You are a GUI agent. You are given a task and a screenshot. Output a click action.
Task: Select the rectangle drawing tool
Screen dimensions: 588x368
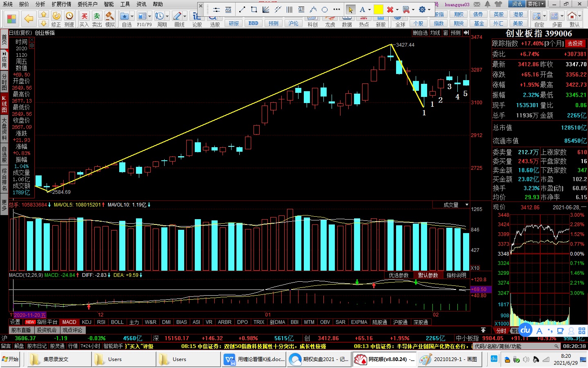point(254,9)
